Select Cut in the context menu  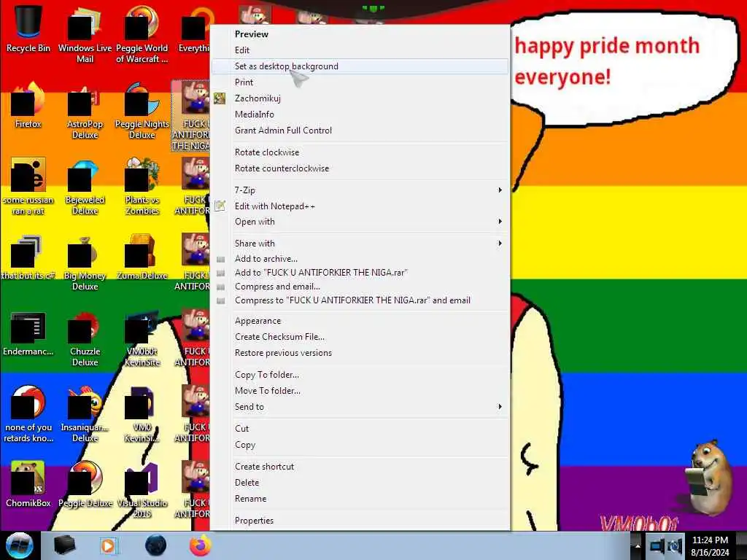pyautogui.click(x=360, y=429)
